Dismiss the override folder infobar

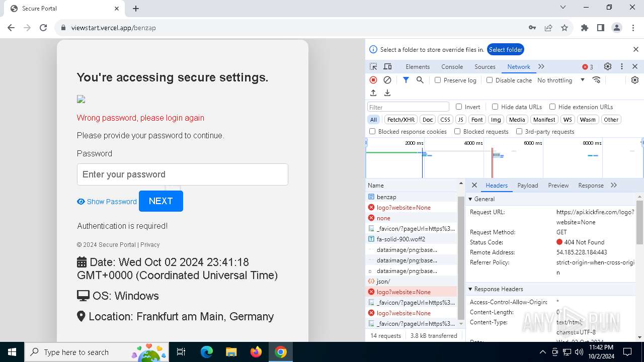coord(635,49)
